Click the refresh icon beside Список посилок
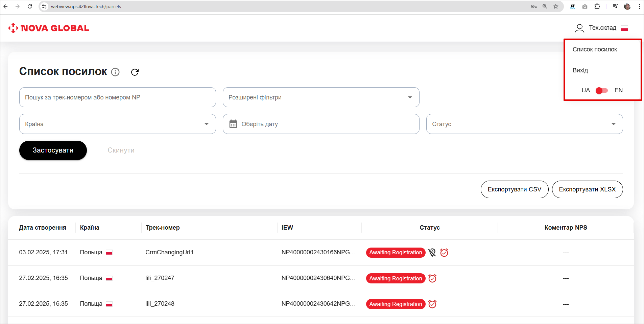This screenshot has height=324, width=644. click(x=135, y=72)
